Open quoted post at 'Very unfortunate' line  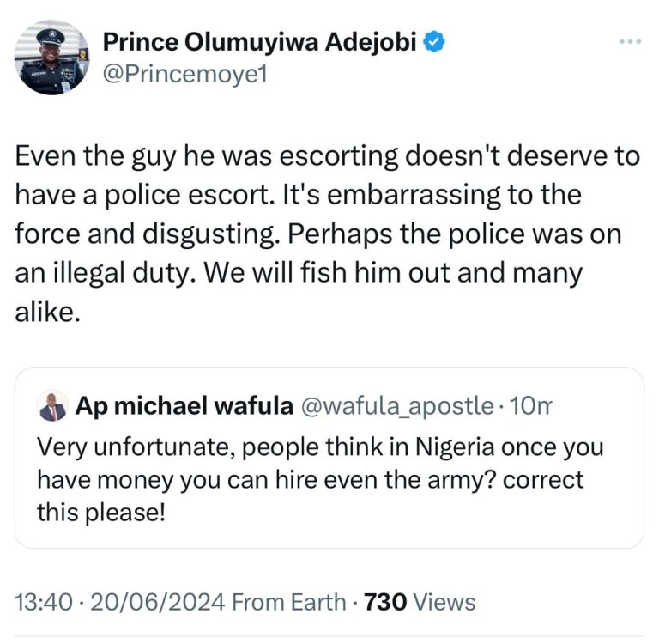(x=319, y=447)
